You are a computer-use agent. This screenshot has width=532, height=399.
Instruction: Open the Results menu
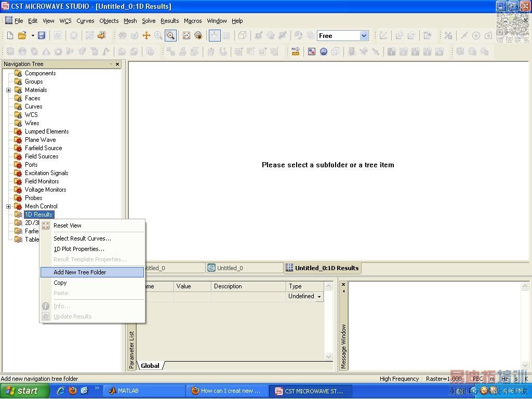[x=170, y=21]
